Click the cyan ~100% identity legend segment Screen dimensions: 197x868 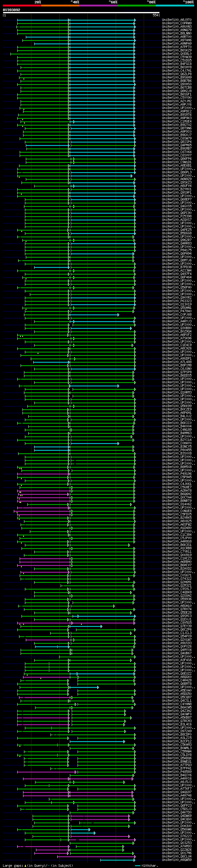(175, 6)
